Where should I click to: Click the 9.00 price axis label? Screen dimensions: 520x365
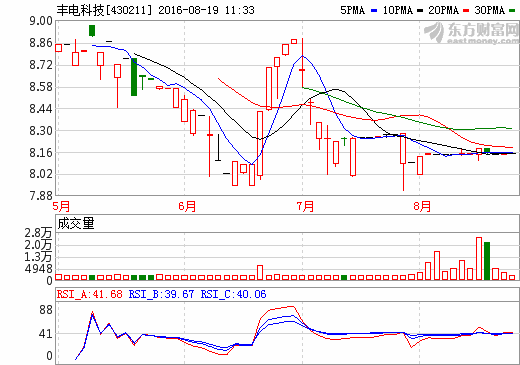tap(41, 21)
